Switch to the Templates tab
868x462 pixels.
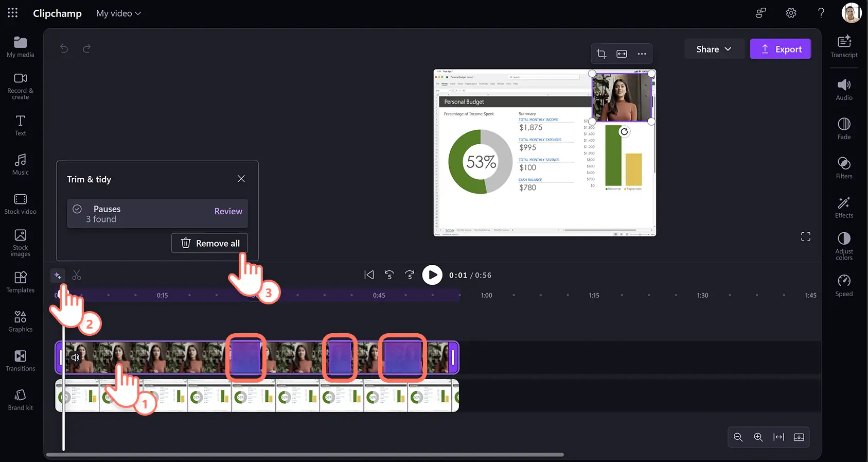tap(21, 282)
